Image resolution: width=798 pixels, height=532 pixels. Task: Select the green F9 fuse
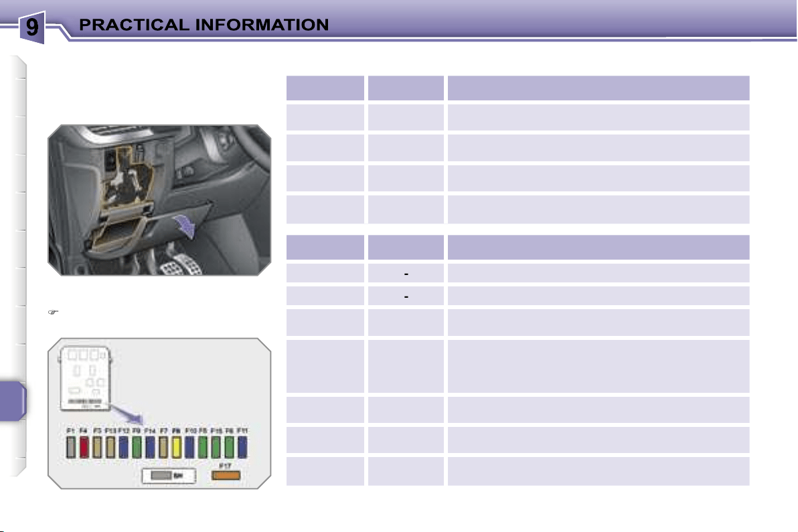137,447
